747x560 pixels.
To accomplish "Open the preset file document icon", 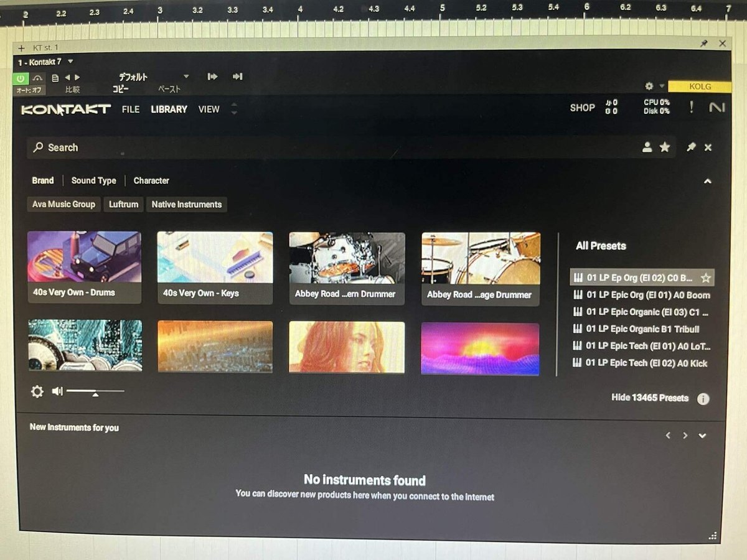I will point(55,78).
